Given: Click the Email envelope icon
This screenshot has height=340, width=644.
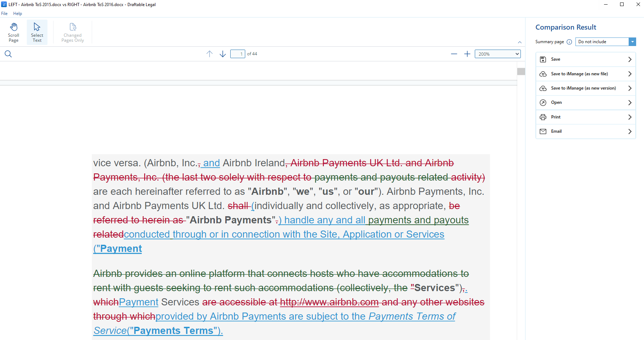Looking at the screenshot, I should point(543,131).
